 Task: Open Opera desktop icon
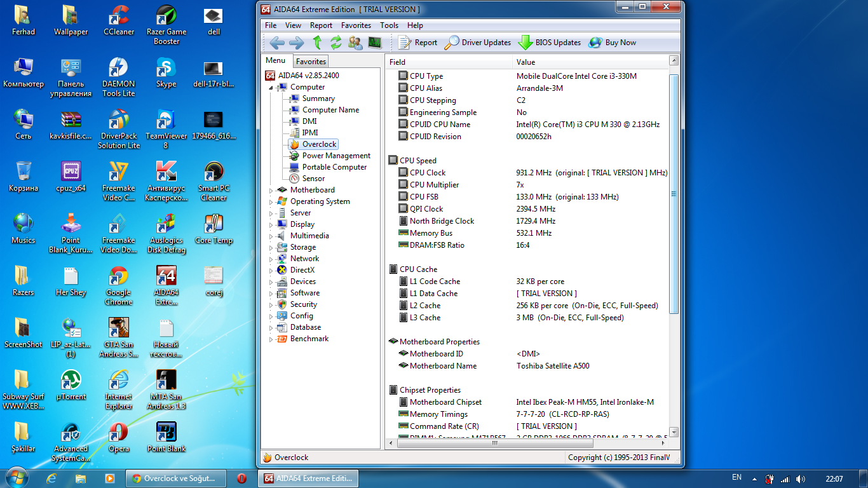(119, 438)
